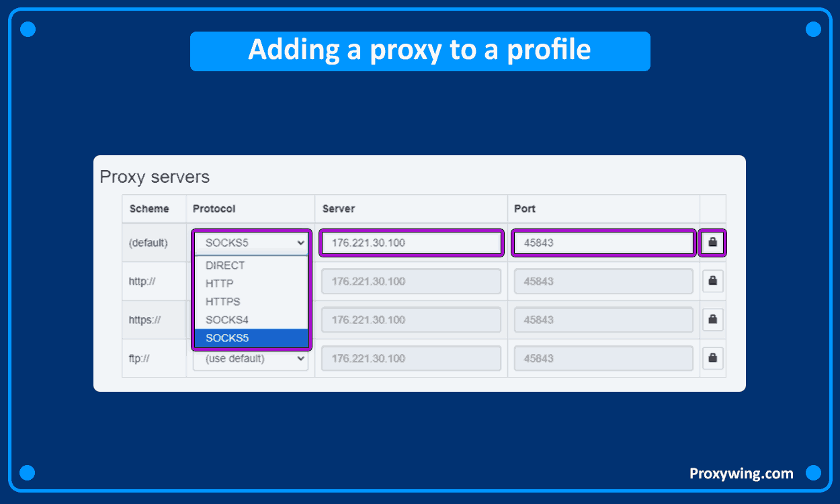The image size is (840, 504).
Task: Click the lock icon next to http:// port
Action: click(712, 281)
